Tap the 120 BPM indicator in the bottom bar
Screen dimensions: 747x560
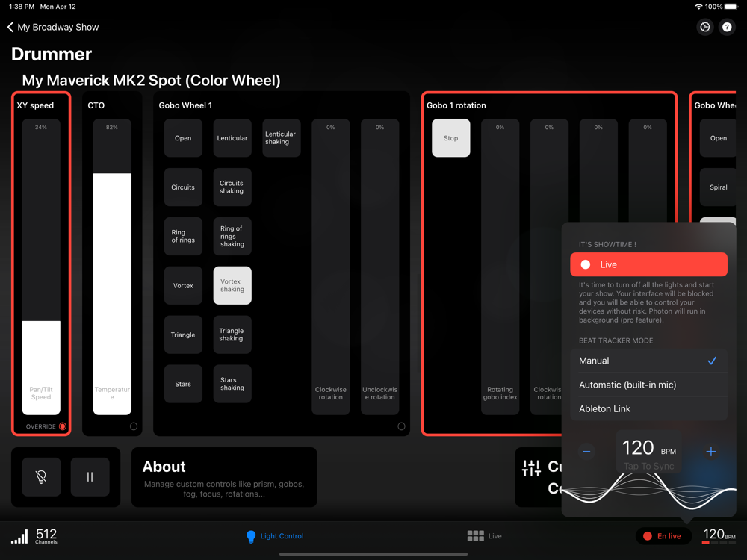(719, 535)
